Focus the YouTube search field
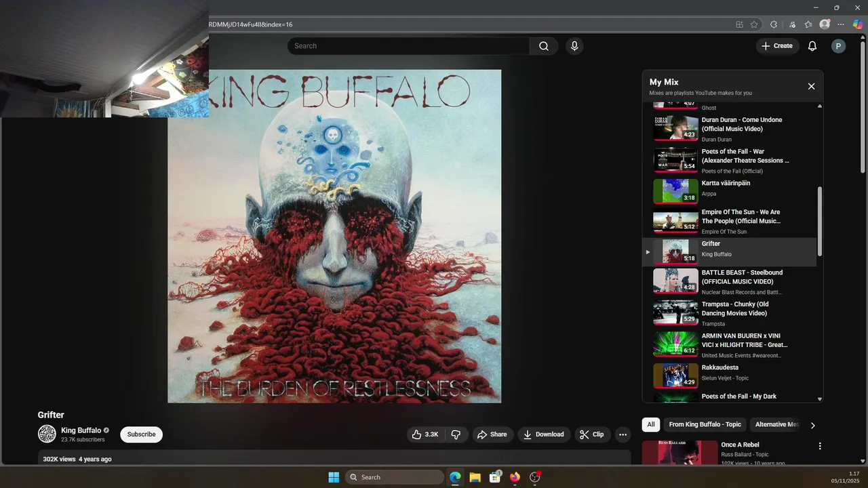This screenshot has width=868, height=488. click(408, 46)
